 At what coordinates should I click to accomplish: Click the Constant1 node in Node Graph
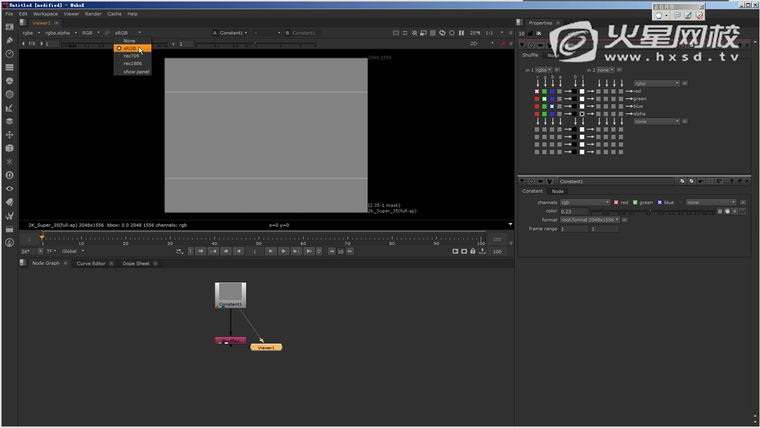tap(230, 295)
